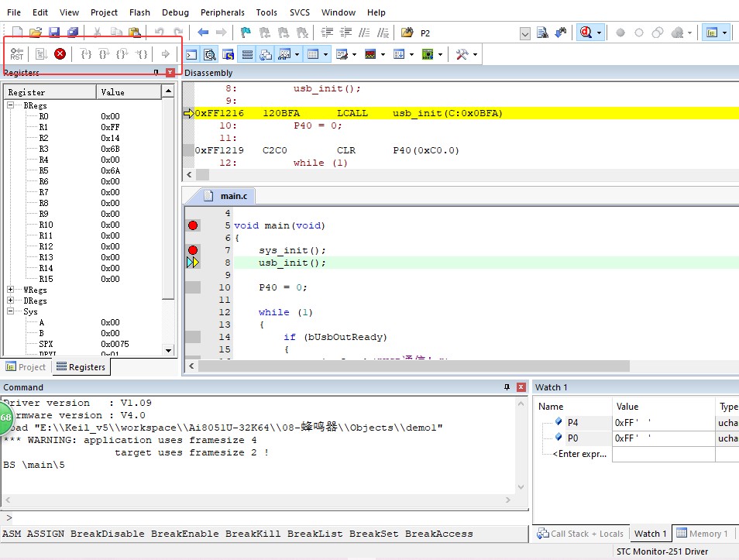This screenshot has height=560, width=739.
Task: Open the Memory Windows dropdown arrow
Action: 325,55
